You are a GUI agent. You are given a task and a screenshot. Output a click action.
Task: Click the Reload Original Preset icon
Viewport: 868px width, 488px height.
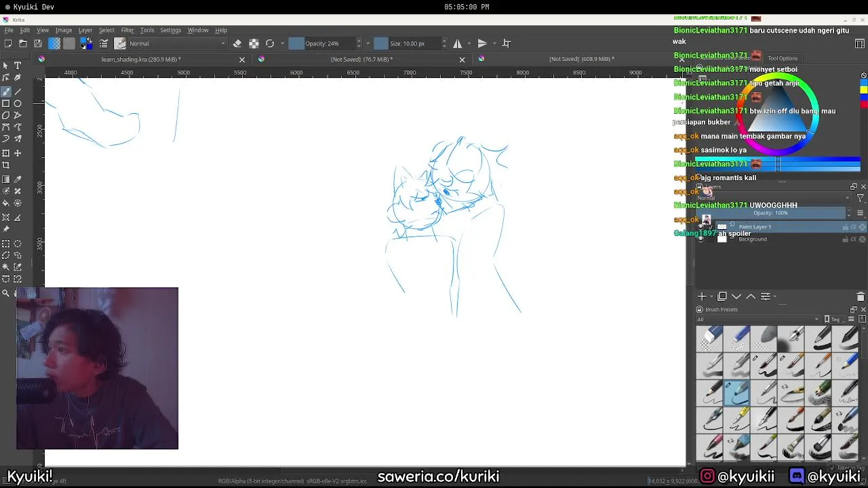(270, 43)
